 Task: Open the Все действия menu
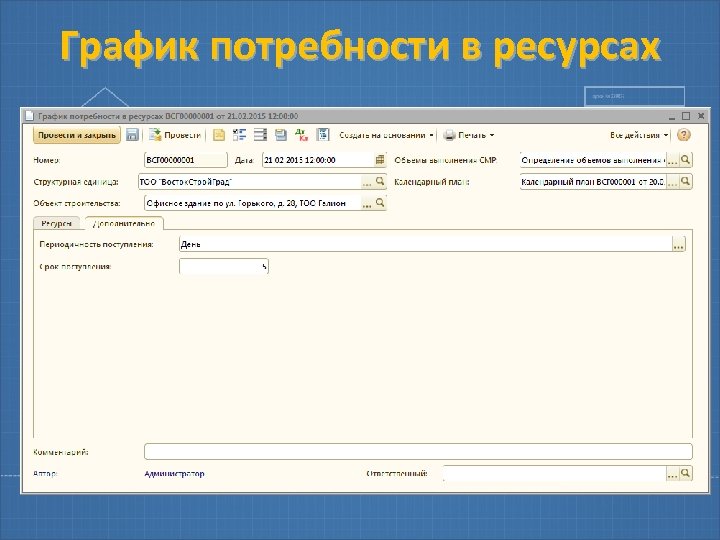click(x=639, y=135)
